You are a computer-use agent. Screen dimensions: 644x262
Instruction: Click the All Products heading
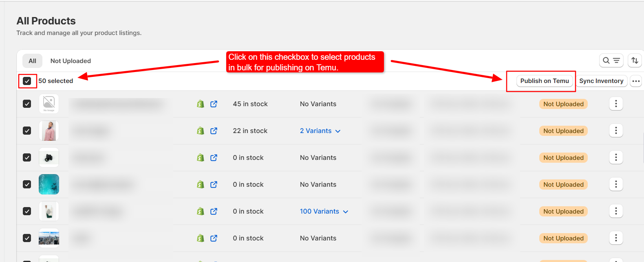point(46,21)
